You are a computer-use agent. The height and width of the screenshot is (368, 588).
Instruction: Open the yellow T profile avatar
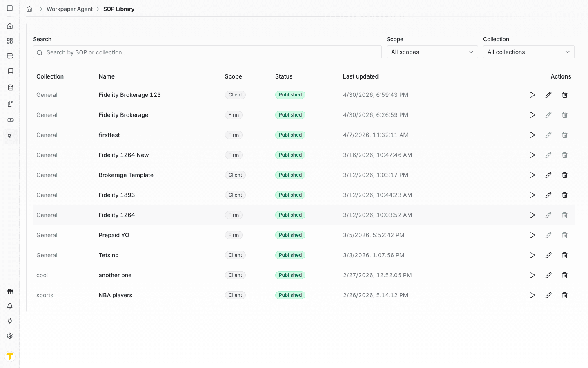click(x=10, y=357)
